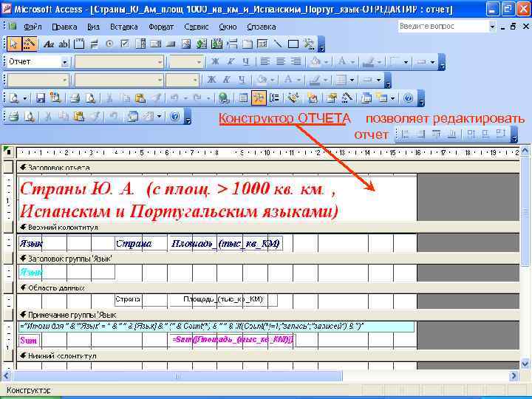Open the Undo history dropdown arrow
The image size is (532, 399).
(185, 99)
